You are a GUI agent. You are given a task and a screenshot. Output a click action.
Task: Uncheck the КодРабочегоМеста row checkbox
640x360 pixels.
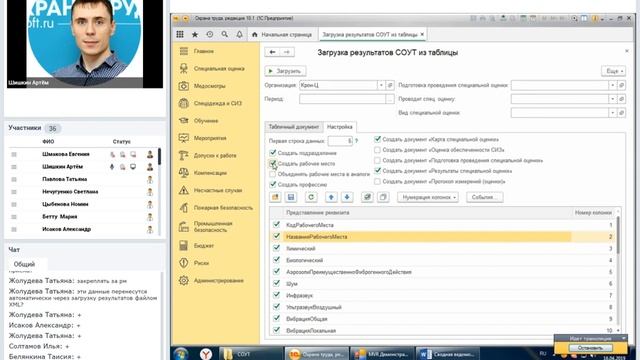[x=276, y=224]
